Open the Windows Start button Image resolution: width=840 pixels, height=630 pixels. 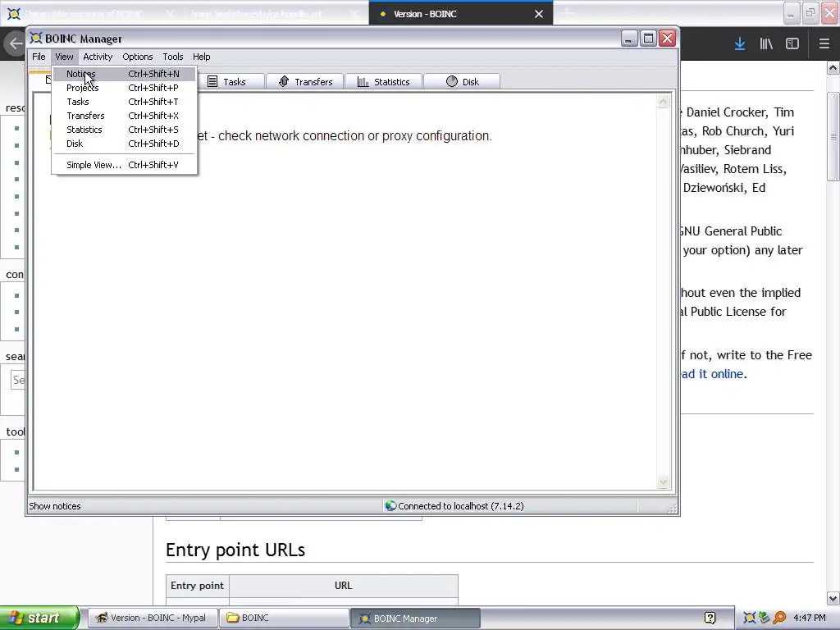click(x=39, y=618)
